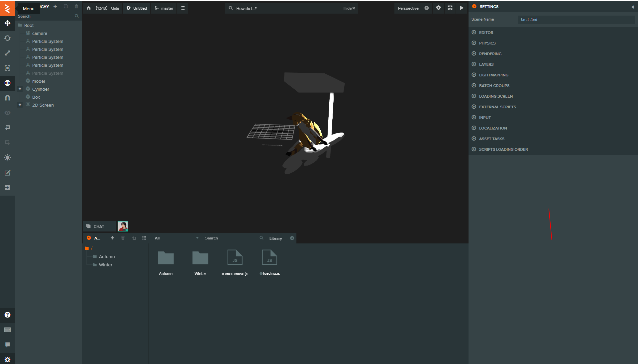
Task: Open the master branch version control
Action: [164, 8]
